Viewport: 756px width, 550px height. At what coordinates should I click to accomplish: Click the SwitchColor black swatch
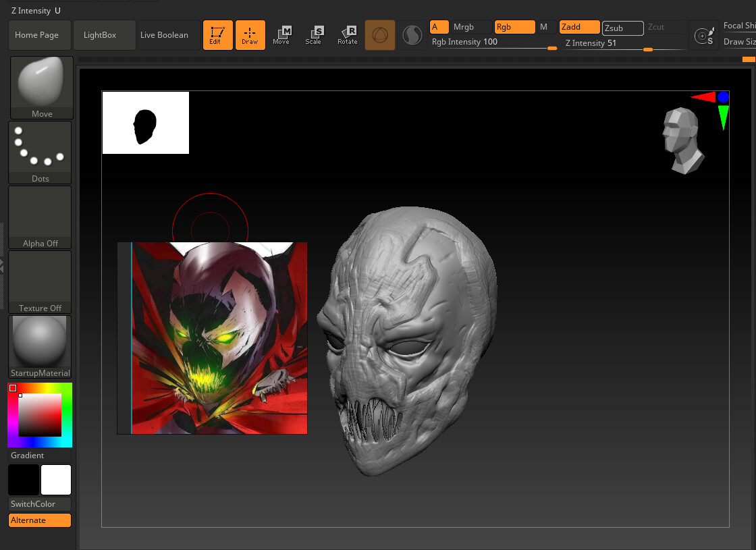click(23, 480)
